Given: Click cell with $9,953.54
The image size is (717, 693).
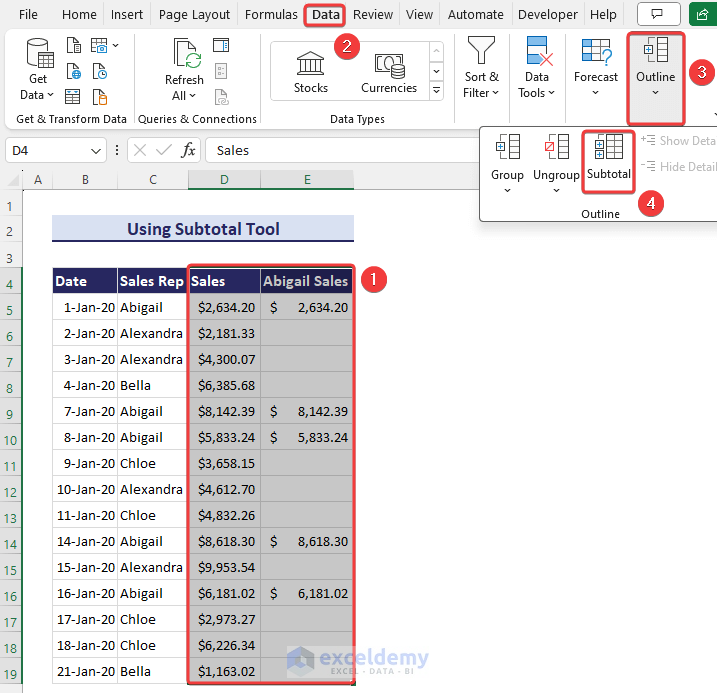Looking at the screenshot, I should tap(224, 567).
